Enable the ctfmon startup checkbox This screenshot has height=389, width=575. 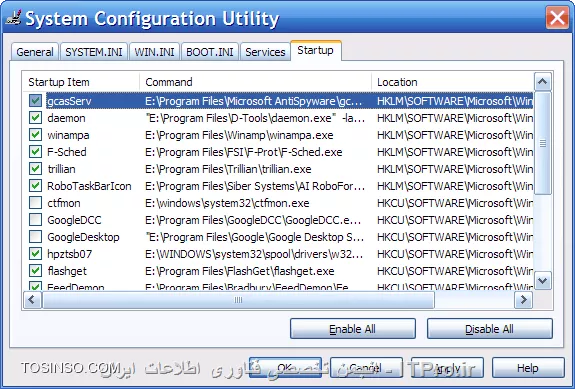coord(35,202)
